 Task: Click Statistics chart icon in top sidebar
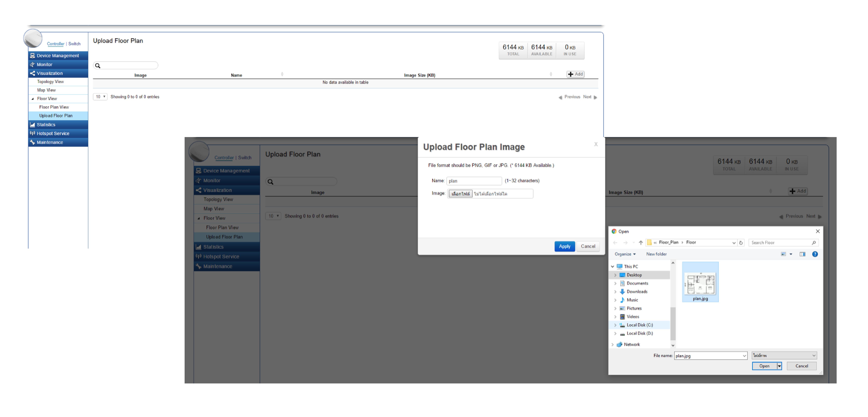tap(32, 125)
